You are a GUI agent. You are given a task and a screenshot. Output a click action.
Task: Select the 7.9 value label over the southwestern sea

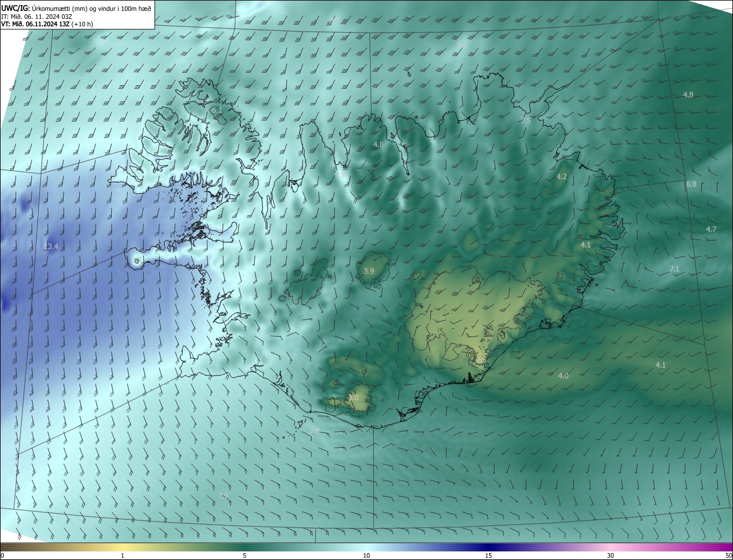click(223, 495)
